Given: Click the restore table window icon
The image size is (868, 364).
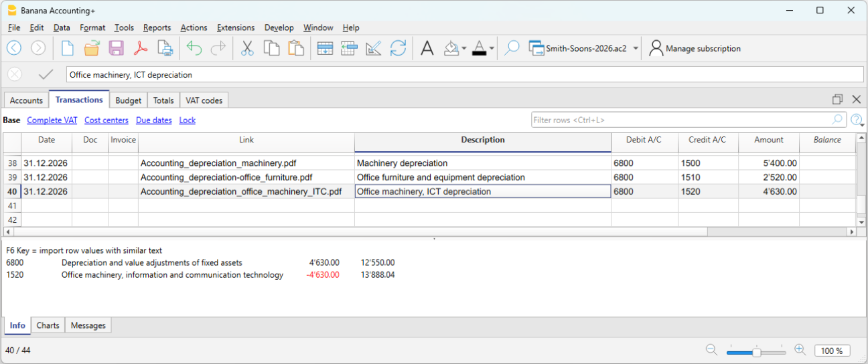Looking at the screenshot, I should (x=837, y=99).
